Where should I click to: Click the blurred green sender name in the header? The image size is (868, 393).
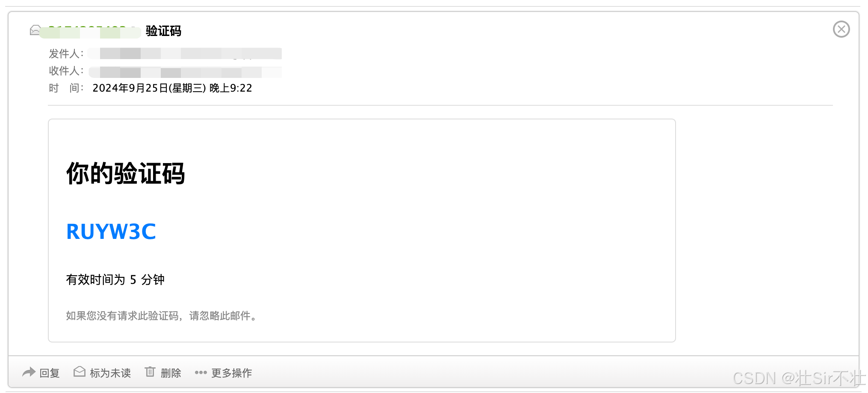(x=90, y=32)
